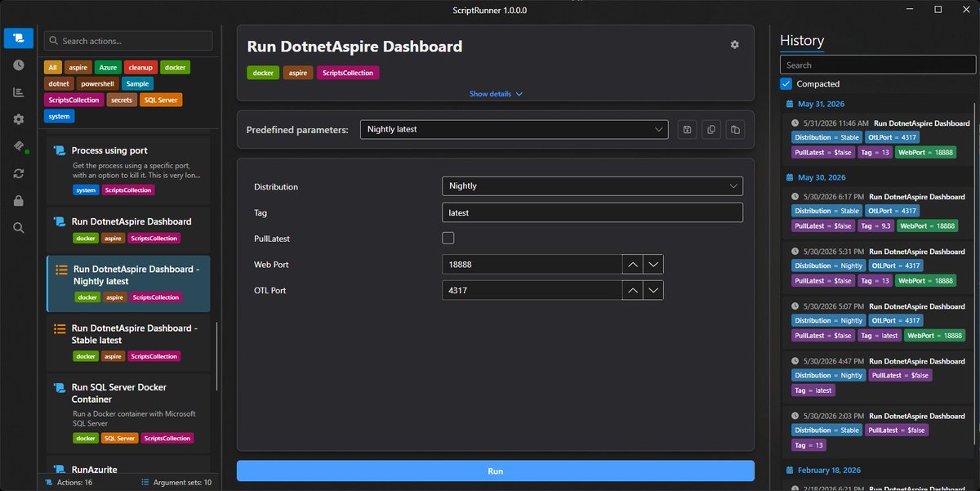
Task: Filter actions by the cleanup tag
Action: point(140,68)
